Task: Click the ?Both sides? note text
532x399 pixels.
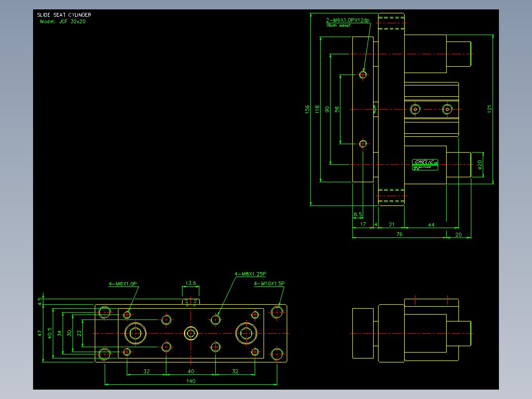Action: [x=338, y=26]
